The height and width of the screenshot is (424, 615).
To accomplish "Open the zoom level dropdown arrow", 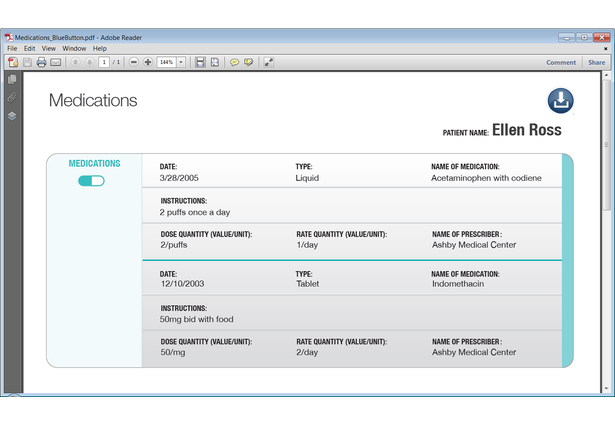I will click(x=181, y=62).
